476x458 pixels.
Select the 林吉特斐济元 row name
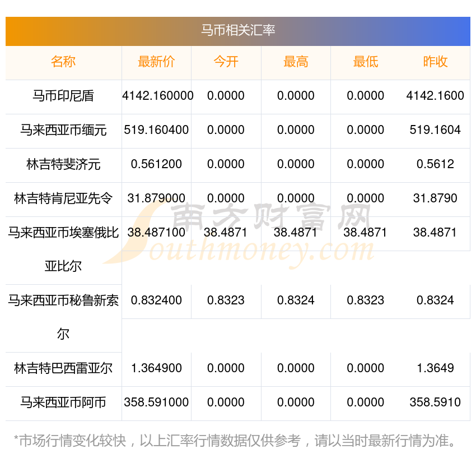63,164
